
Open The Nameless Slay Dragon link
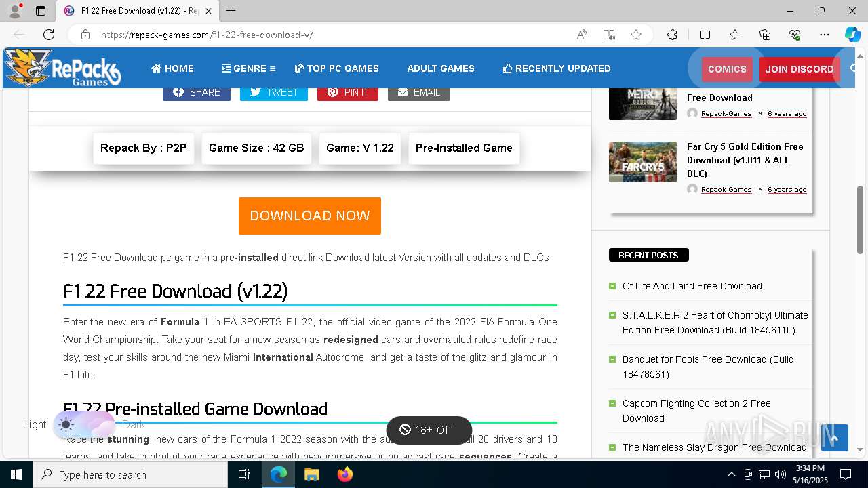715,447
